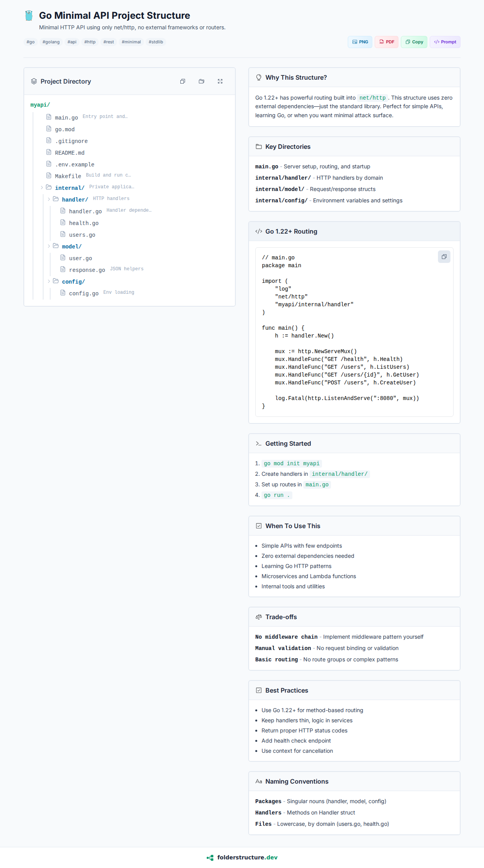This screenshot has height=868, width=484.
Task: Toggle the config/ folder chevron
Action: tap(49, 281)
